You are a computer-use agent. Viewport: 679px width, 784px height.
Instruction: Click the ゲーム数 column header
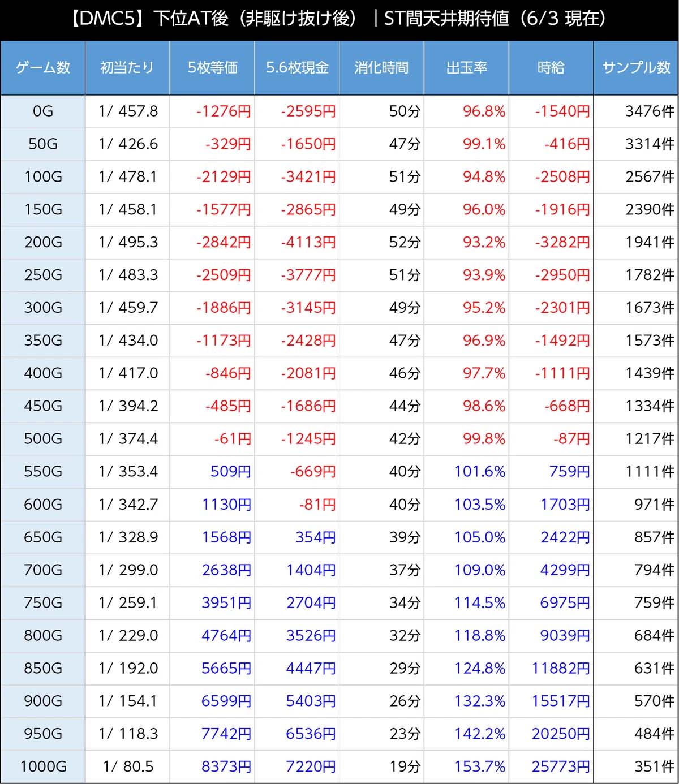[x=43, y=68]
